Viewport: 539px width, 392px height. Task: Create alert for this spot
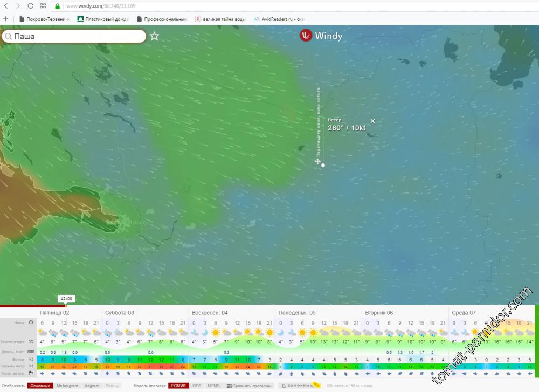300,386
